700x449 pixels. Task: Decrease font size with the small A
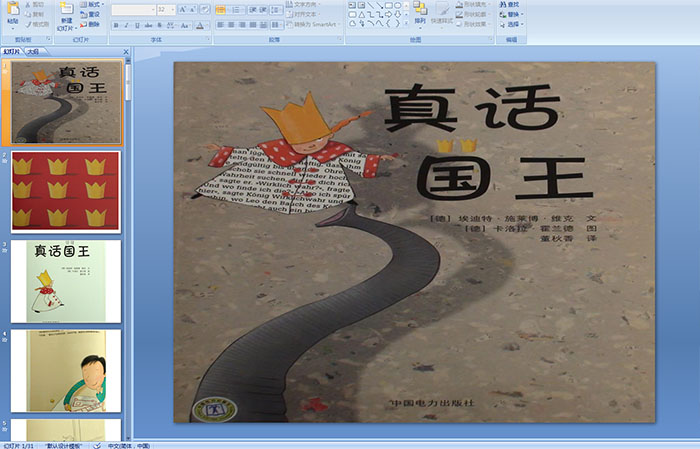(x=192, y=9)
